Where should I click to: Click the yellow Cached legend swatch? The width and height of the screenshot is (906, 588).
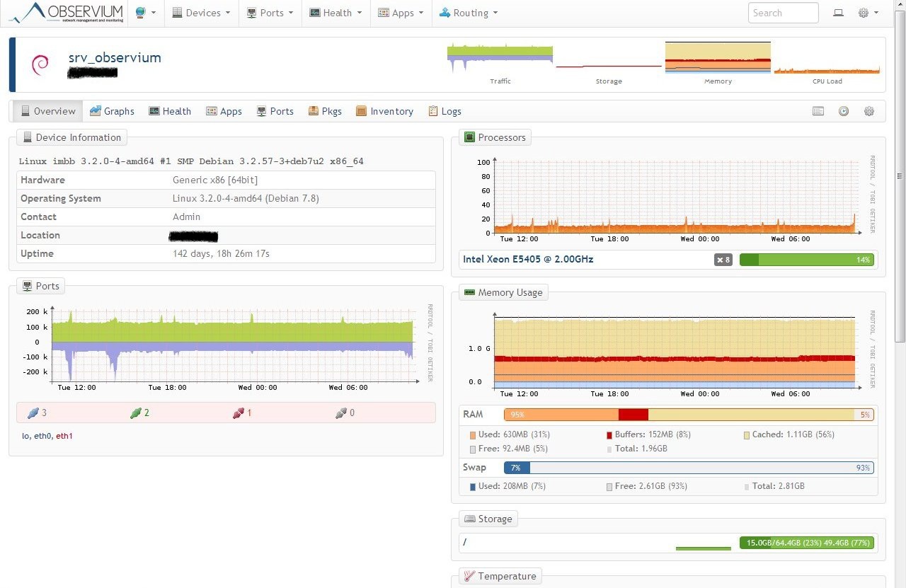tap(747, 435)
